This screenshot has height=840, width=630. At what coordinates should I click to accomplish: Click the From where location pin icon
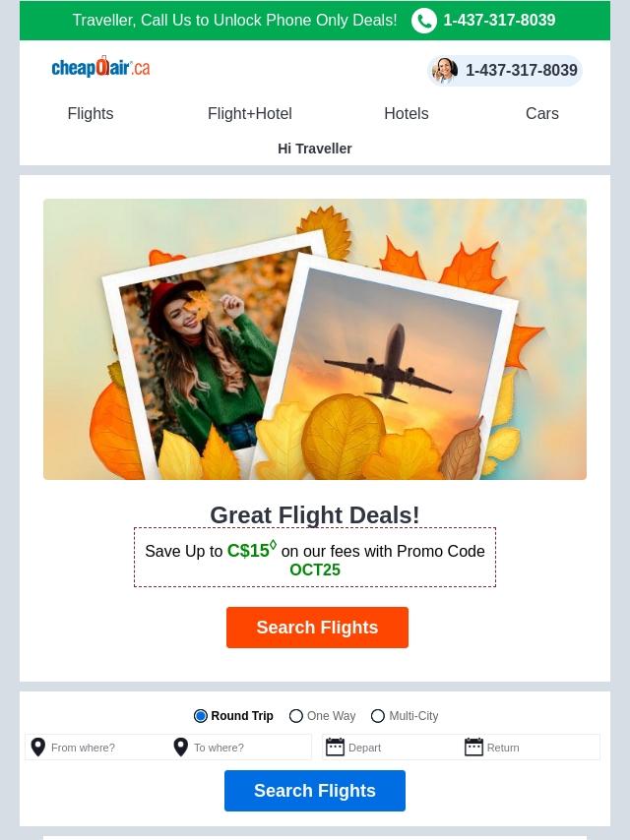[x=38, y=748]
